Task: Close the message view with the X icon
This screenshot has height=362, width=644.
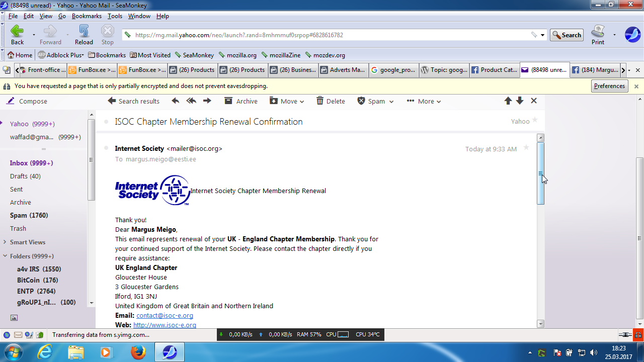Action: [x=534, y=101]
